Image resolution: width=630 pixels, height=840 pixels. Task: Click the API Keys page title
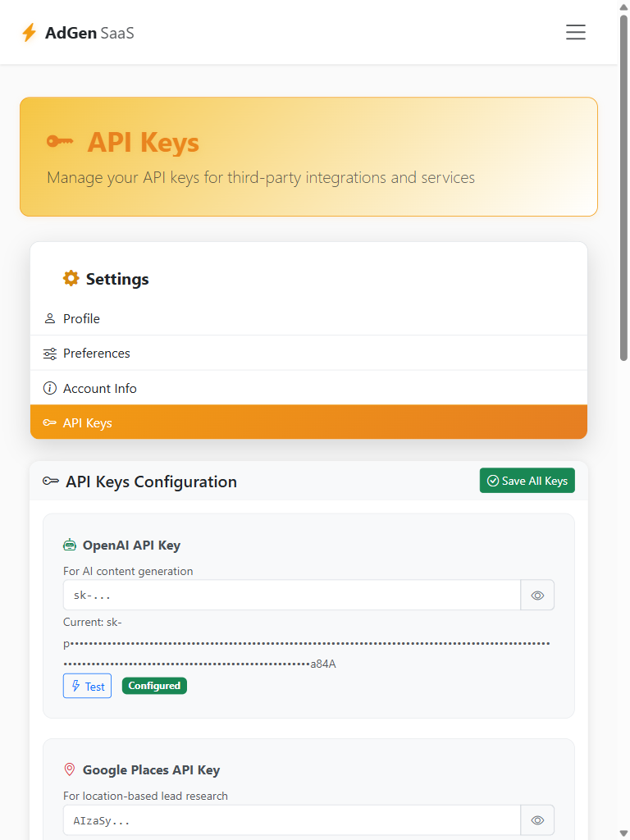(x=143, y=142)
